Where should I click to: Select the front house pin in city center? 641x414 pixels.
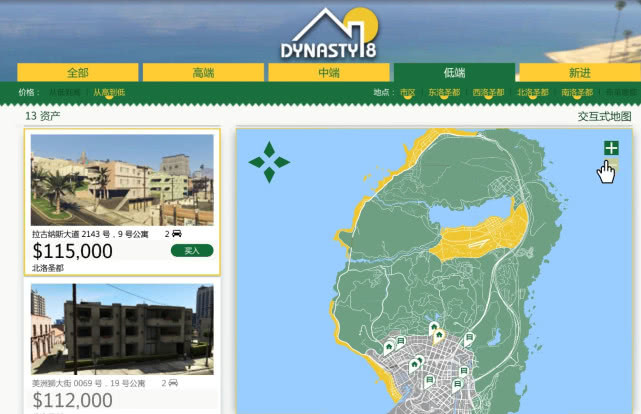(x=414, y=366)
